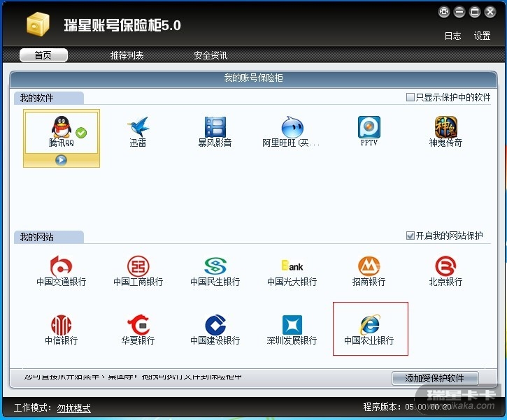Open 中国光大银行 Bank icon
The width and height of the screenshot is (507, 420).
click(292, 266)
